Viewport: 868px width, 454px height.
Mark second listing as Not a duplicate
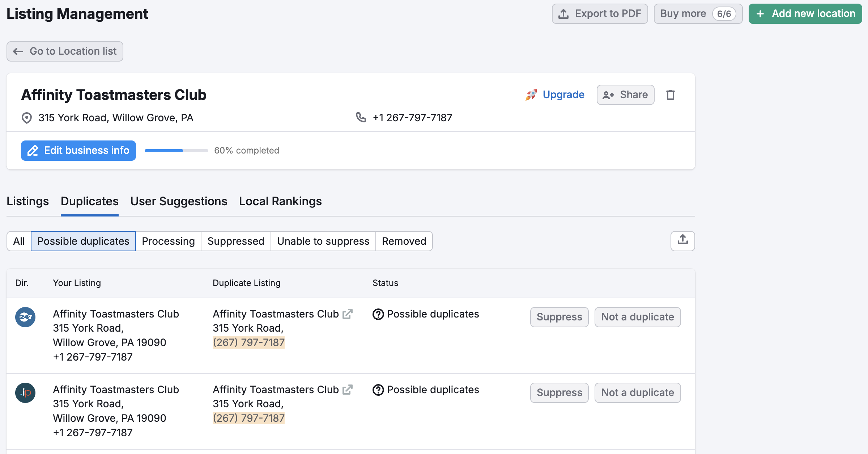[637, 393]
